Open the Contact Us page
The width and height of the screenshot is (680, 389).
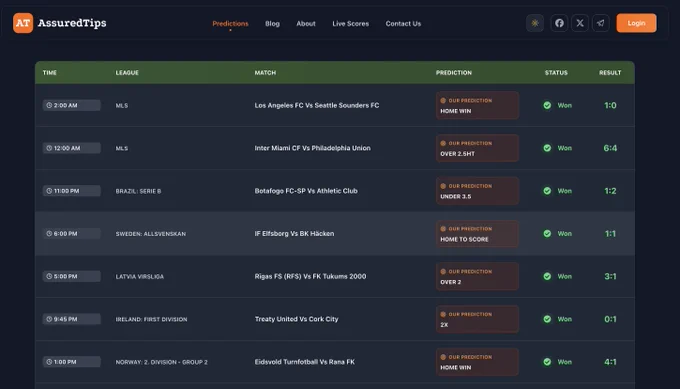(403, 23)
